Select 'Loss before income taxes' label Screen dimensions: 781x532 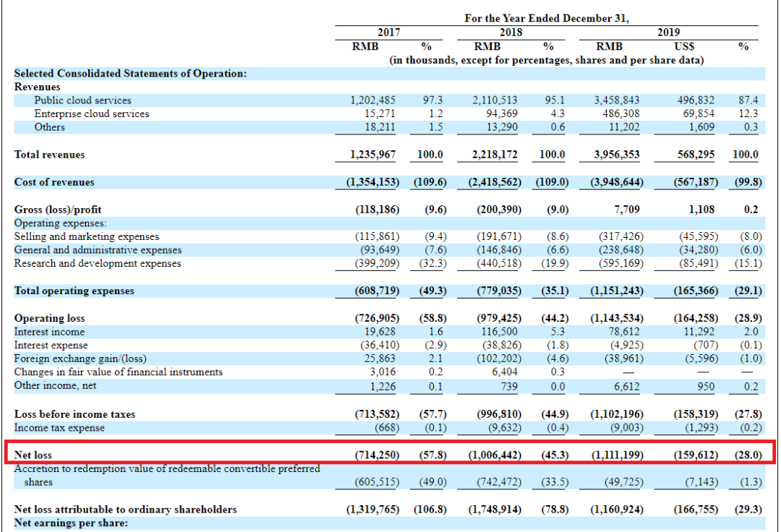click(74, 414)
